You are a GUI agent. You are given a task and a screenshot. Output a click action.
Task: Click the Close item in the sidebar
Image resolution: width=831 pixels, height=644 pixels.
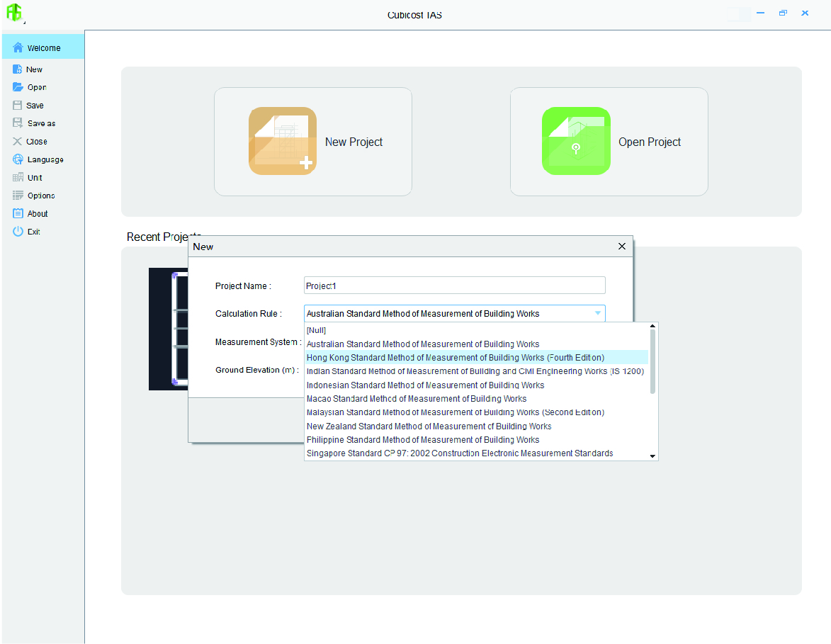click(36, 142)
